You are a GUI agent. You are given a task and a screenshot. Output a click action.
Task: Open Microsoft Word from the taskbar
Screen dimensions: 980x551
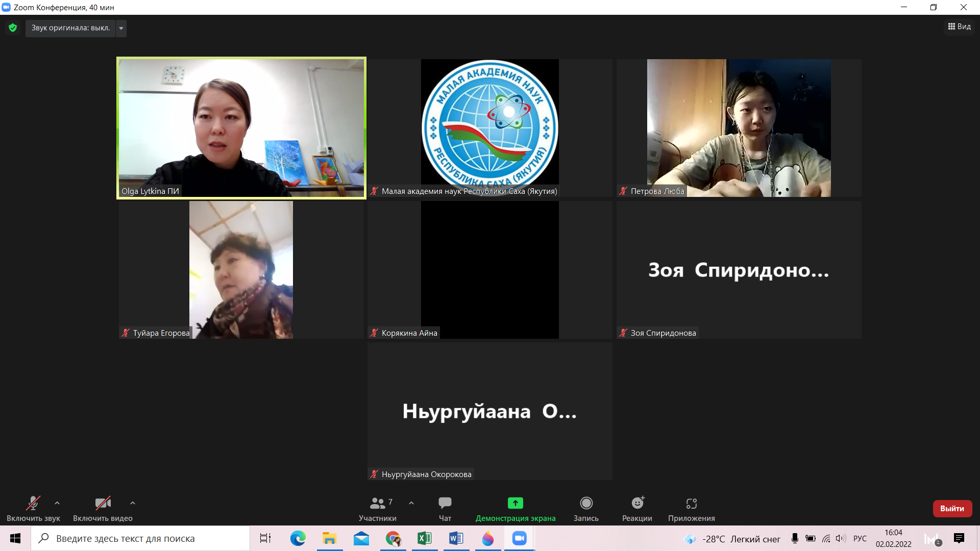coord(456,538)
